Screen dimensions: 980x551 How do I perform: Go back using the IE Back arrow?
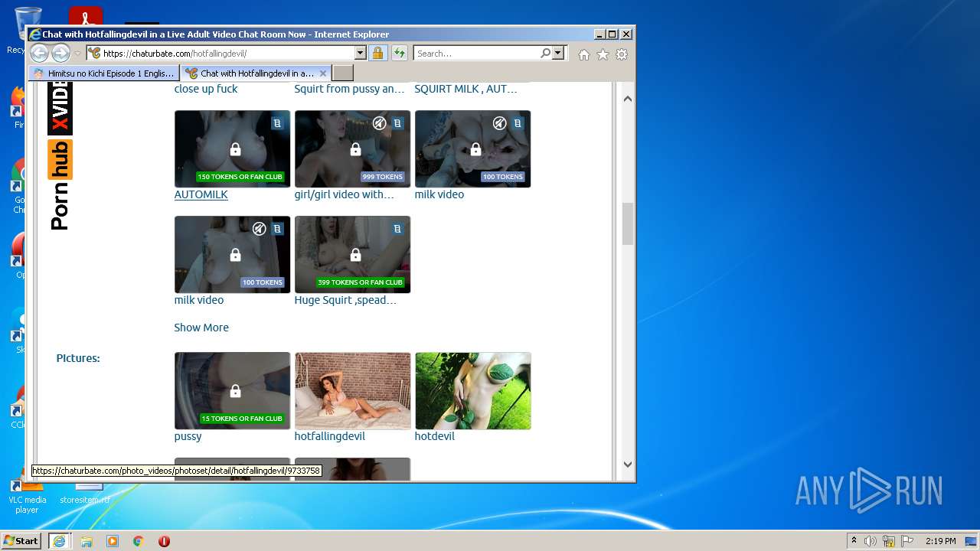tap(39, 53)
